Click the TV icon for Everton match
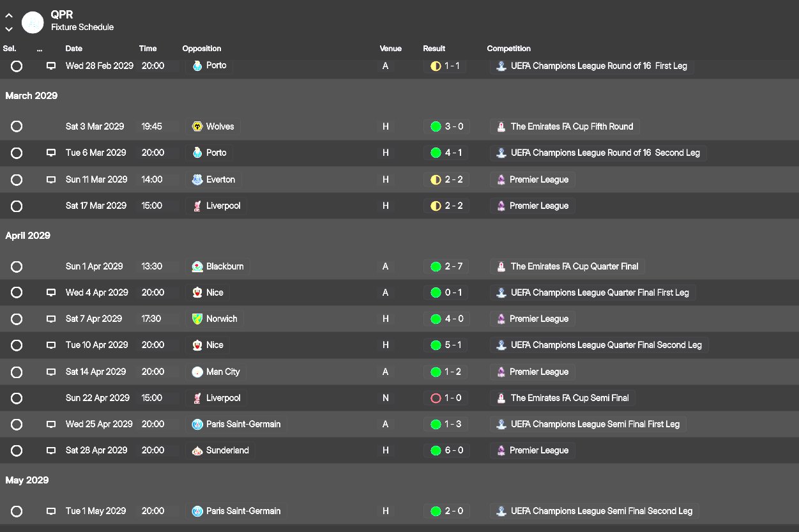 [51, 180]
